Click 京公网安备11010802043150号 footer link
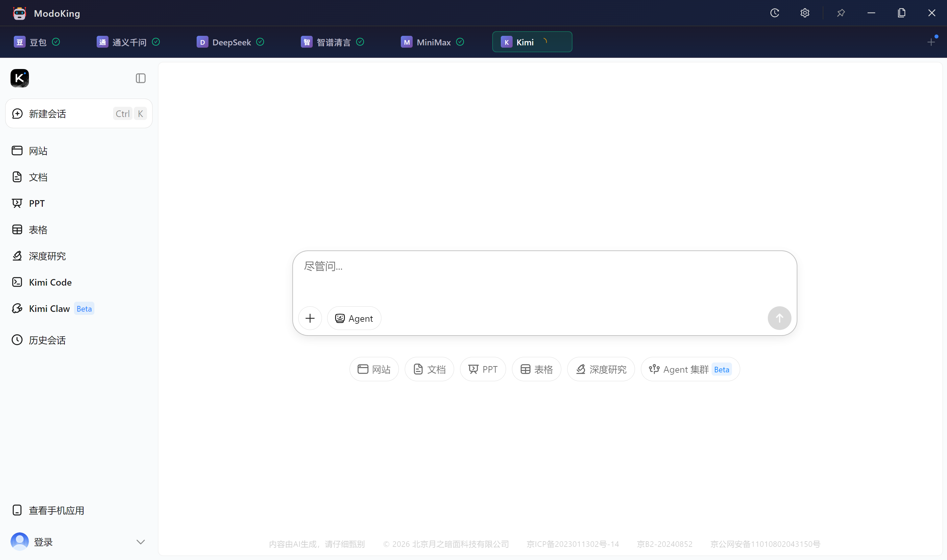 pos(765,544)
